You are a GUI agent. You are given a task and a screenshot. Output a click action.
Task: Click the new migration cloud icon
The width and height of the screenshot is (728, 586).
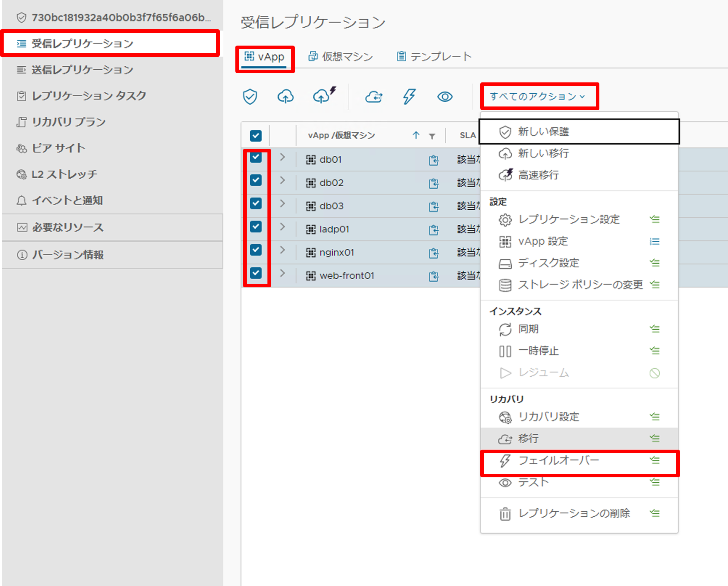tap(286, 97)
